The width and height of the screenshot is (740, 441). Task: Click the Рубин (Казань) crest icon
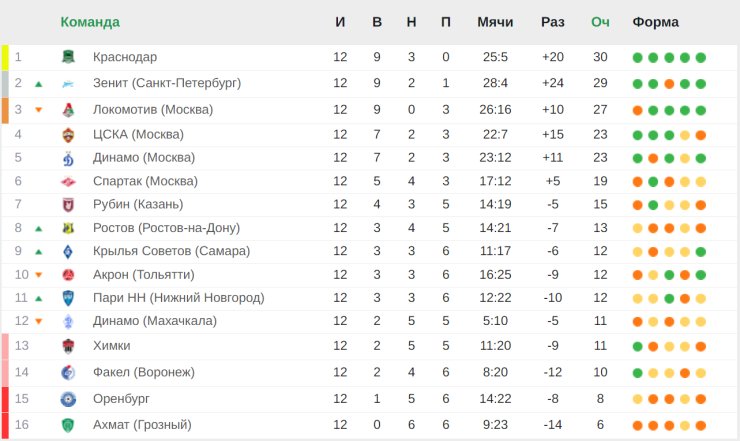click(x=68, y=204)
